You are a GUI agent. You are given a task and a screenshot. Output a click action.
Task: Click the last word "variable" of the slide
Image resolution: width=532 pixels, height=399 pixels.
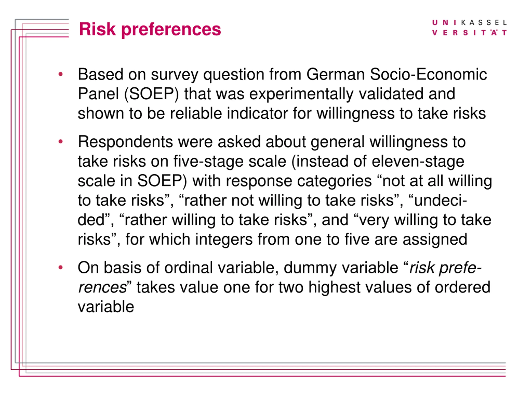tap(106, 307)
